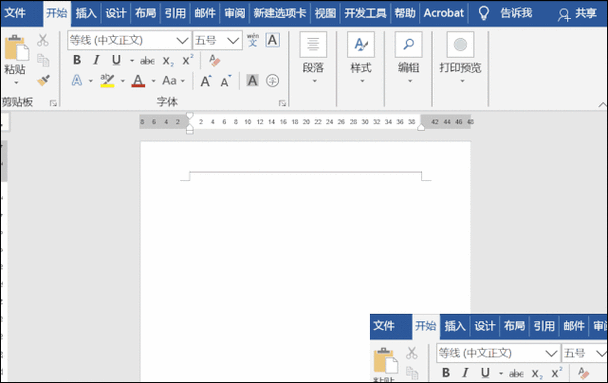Screen dimensions: 608x383
Task: Open 开发工具 developer tab
Action: click(365, 13)
